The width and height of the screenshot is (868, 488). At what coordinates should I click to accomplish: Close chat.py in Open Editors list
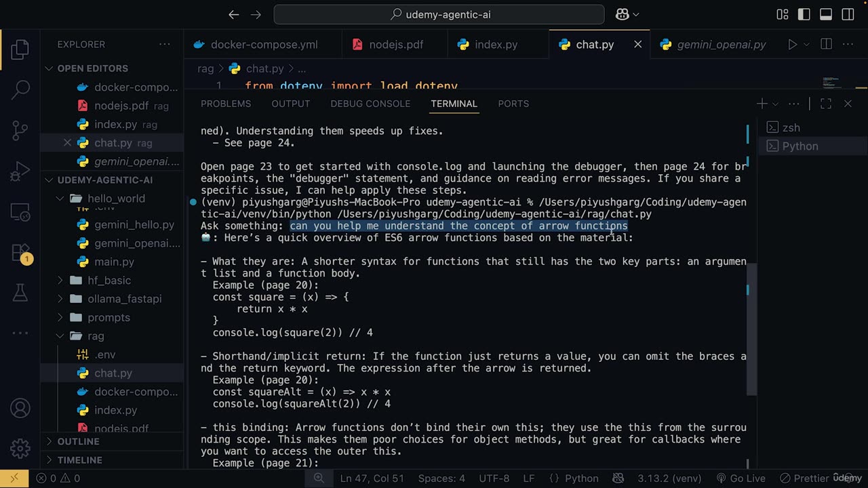point(67,142)
